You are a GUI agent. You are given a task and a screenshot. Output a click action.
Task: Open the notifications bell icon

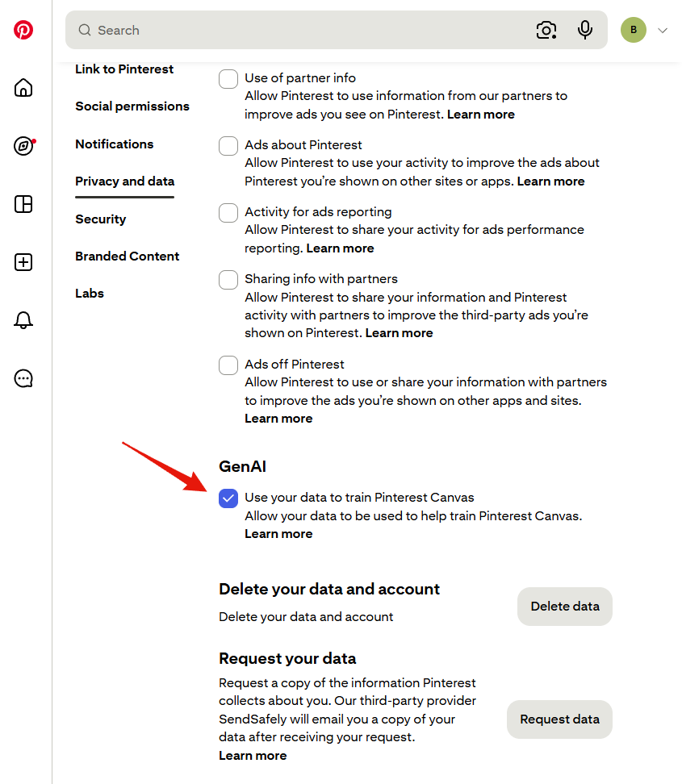pos(23,320)
